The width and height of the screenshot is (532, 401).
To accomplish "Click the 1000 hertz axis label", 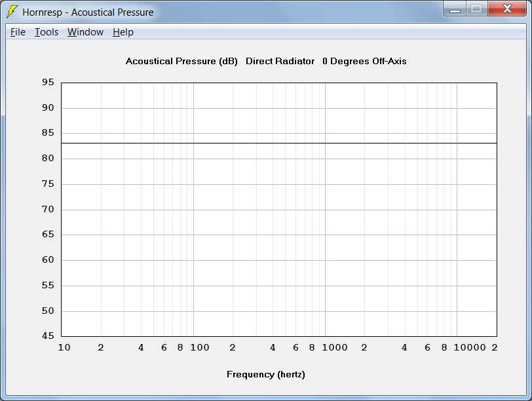I will click(335, 347).
